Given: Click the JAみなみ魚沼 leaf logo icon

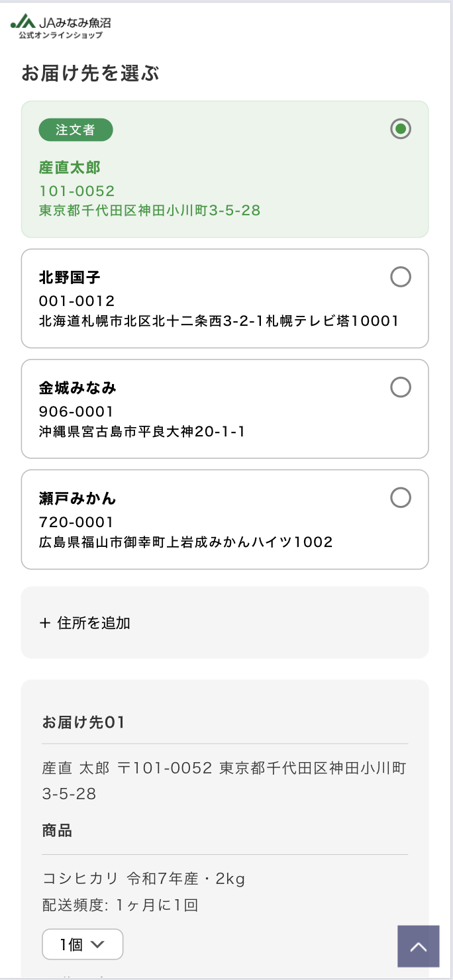Looking at the screenshot, I should point(23,22).
